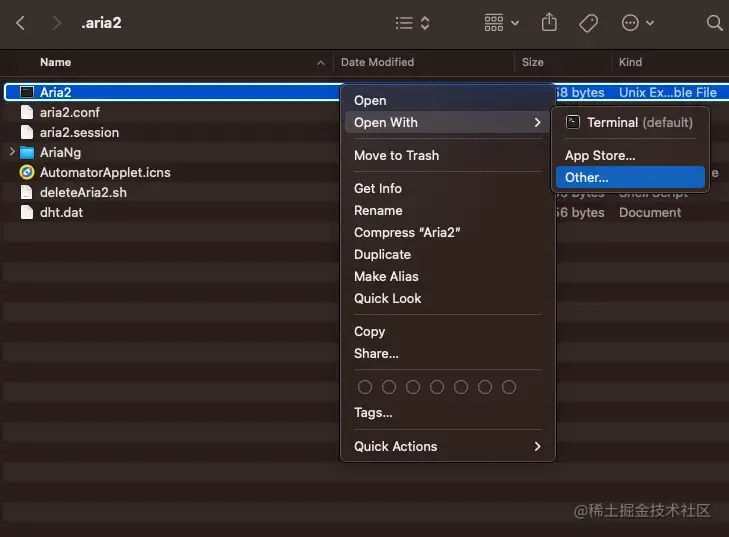729x537 pixels.
Task: Sort by the Size column header
Action: coord(532,62)
